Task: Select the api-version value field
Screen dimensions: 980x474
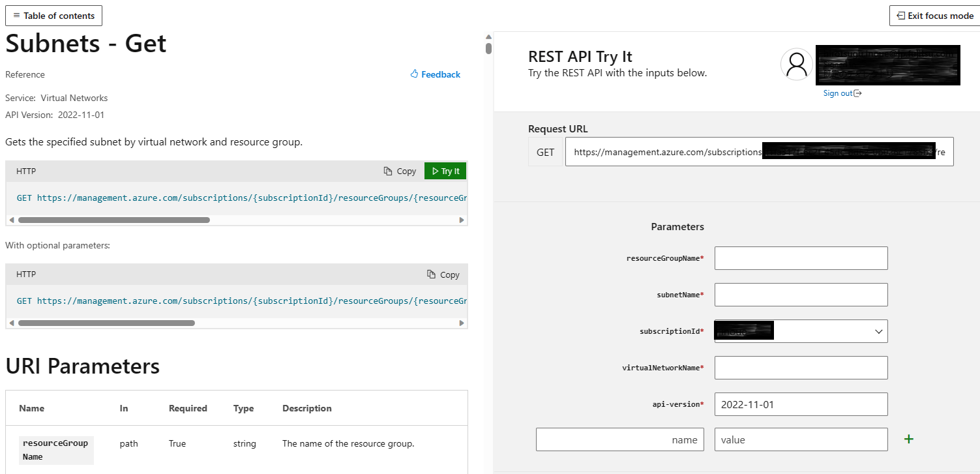Action: tap(801, 404)
